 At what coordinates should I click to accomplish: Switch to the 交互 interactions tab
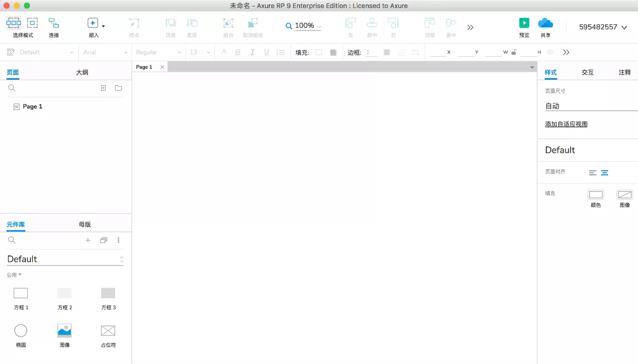(588, 72)
